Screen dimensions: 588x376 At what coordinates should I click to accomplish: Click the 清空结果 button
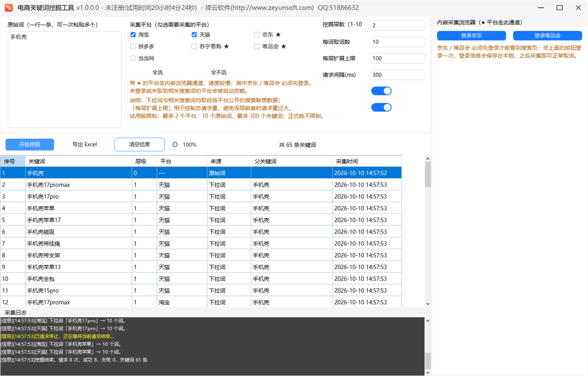pos(140,145)
